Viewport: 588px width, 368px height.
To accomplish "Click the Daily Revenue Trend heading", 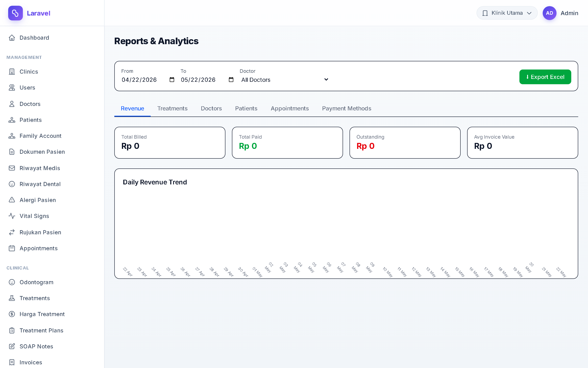I will [x=155, y=182].
